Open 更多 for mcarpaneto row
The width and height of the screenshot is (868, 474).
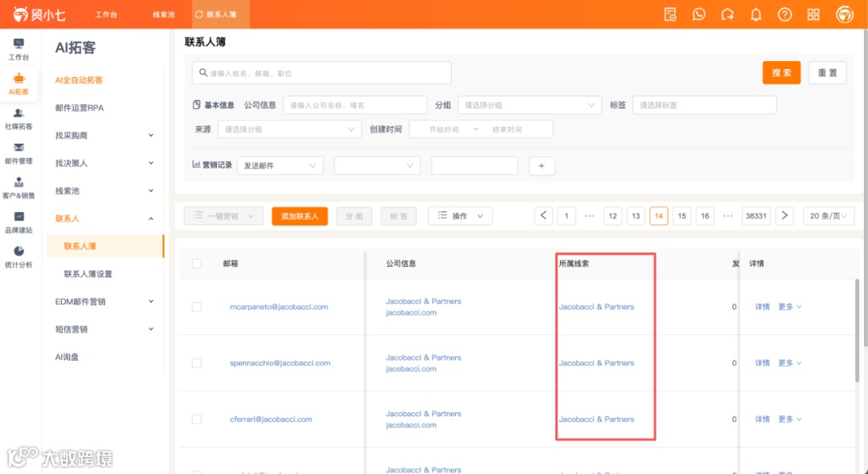coord(790,307)
